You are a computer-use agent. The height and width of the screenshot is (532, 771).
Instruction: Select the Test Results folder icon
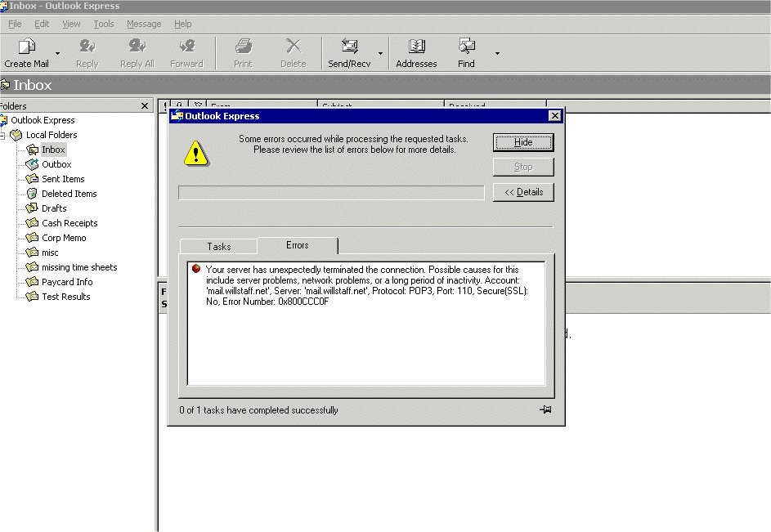[x=33, y=297]
